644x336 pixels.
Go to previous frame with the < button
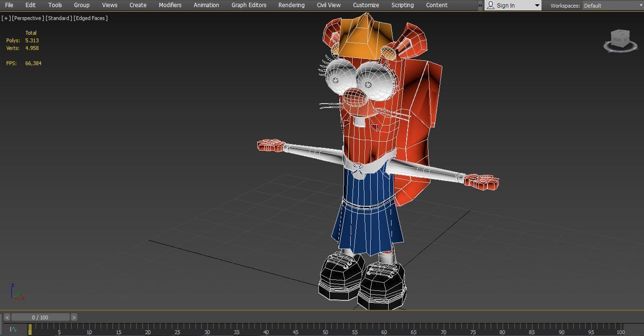pyautogui.click(x=7, y=317)
